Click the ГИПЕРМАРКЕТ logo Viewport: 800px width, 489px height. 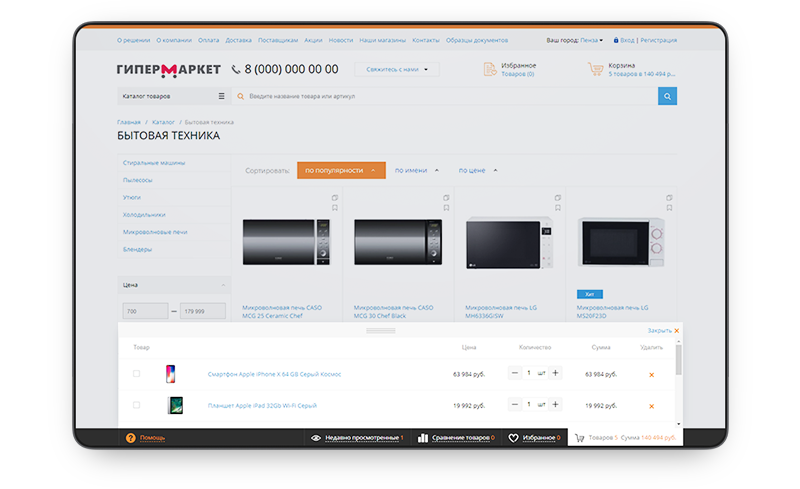tap(168, 70)
